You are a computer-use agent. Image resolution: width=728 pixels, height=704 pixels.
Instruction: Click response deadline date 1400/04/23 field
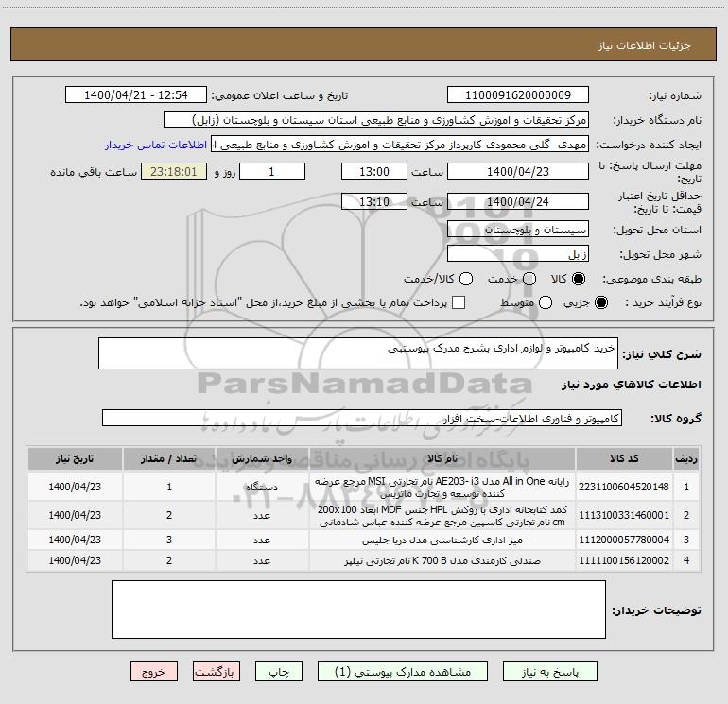[518, 171]
